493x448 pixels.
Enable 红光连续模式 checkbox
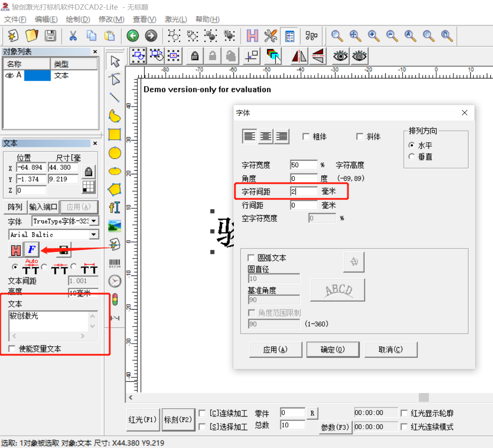click(404, 427)
